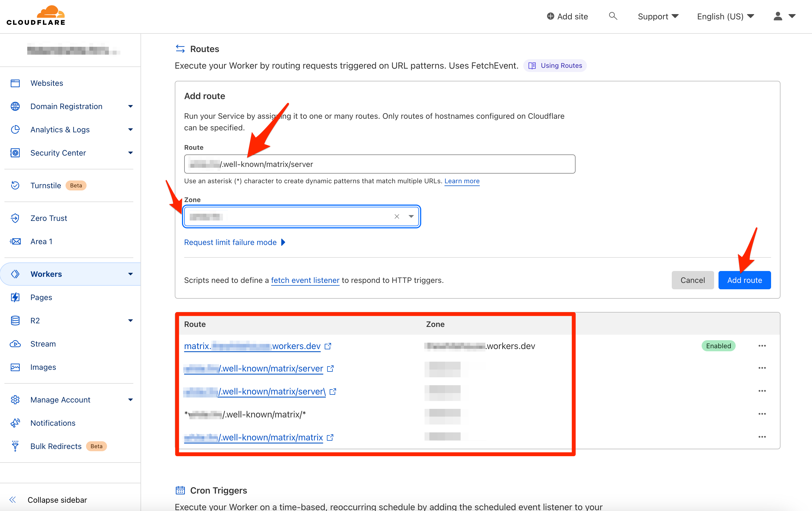Click the Turnstile sidebar icon
812x511 pixels.
[15, 185]
